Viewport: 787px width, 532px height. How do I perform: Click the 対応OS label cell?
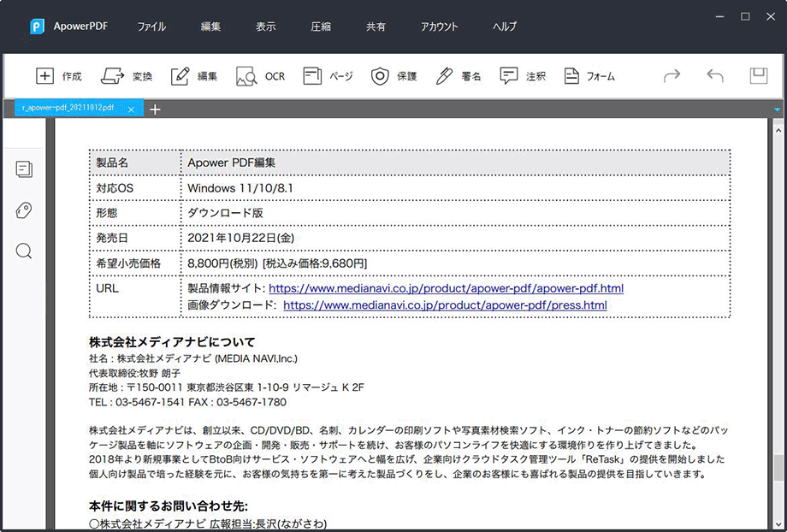pos(135,187)
